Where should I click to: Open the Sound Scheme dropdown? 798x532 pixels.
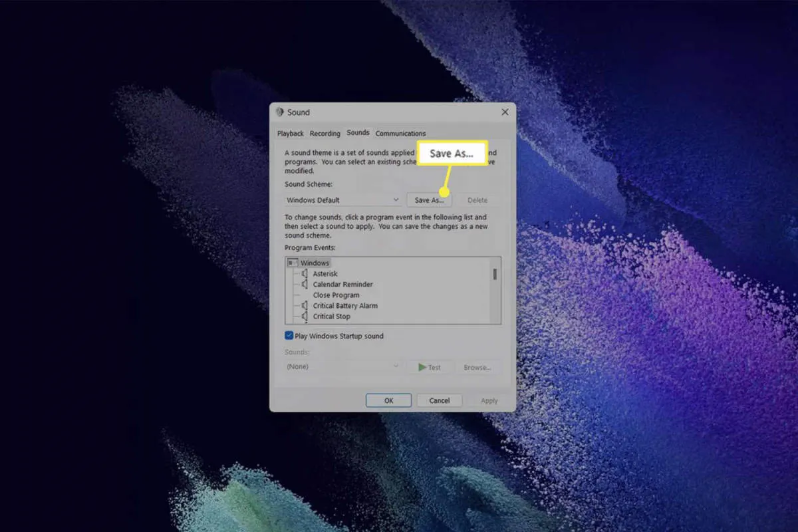(342, 199)
